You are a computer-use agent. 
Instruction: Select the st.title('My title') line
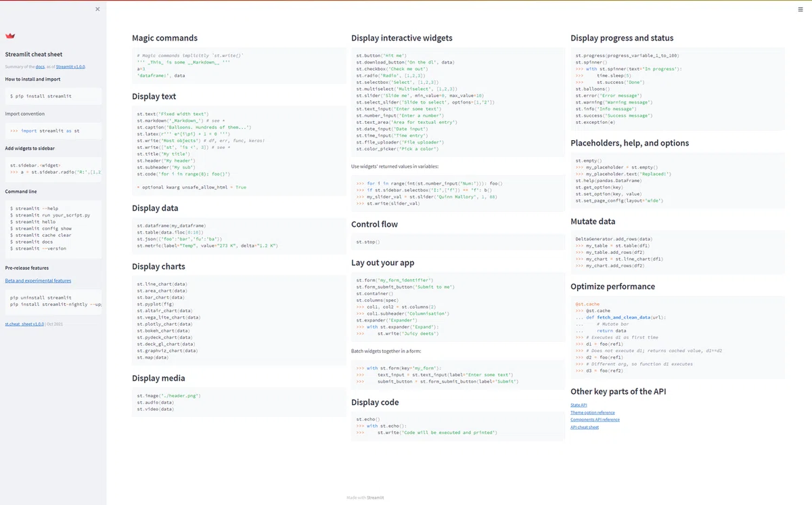point(162,153)
